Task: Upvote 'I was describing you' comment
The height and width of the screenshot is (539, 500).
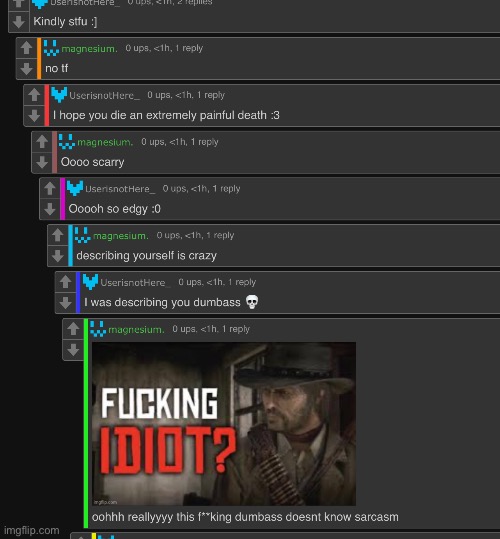Action: 65,282
